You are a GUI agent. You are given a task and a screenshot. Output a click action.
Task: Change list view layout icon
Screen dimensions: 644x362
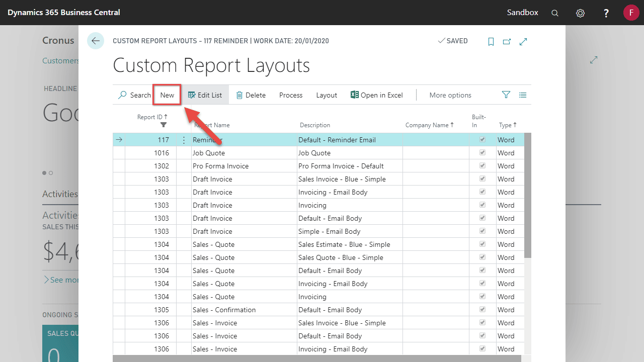tap(523, 95)
